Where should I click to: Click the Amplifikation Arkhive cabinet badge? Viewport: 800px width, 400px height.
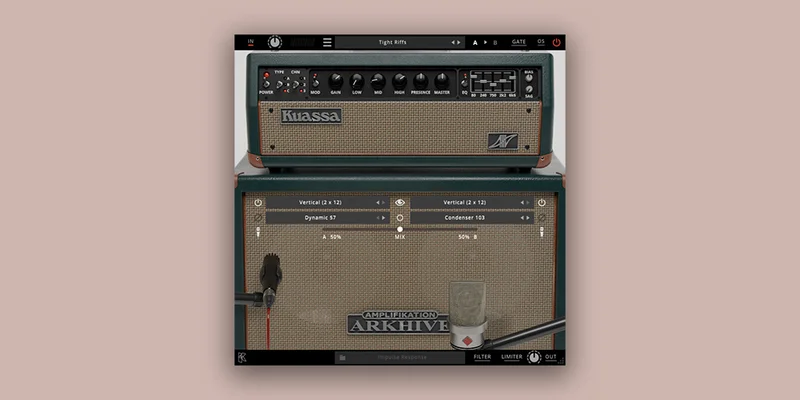[x=398, y=322]
